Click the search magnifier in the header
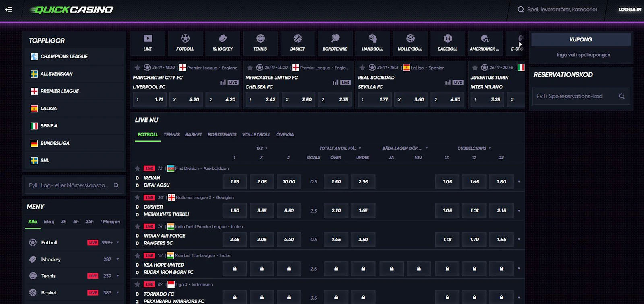644x304 pixels. point(521,9)
